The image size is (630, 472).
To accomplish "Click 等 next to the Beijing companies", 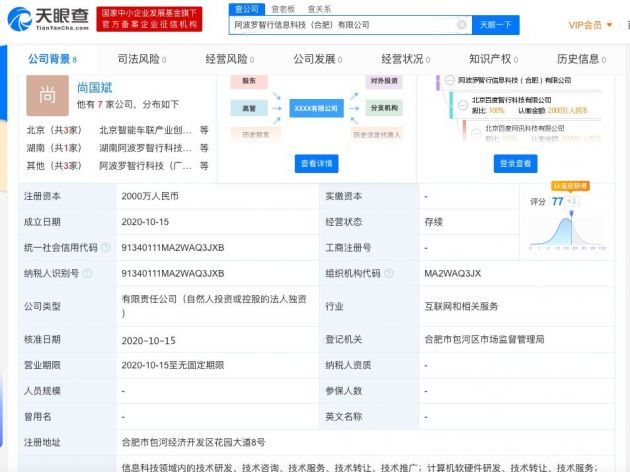I will click(x=204, y=130).
